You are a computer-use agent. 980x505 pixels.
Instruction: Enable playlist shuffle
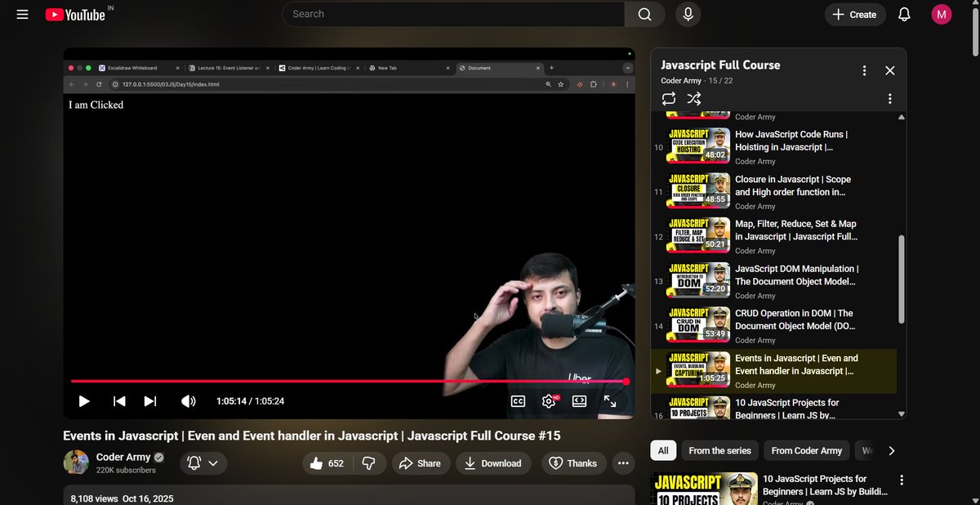point(694,98)
